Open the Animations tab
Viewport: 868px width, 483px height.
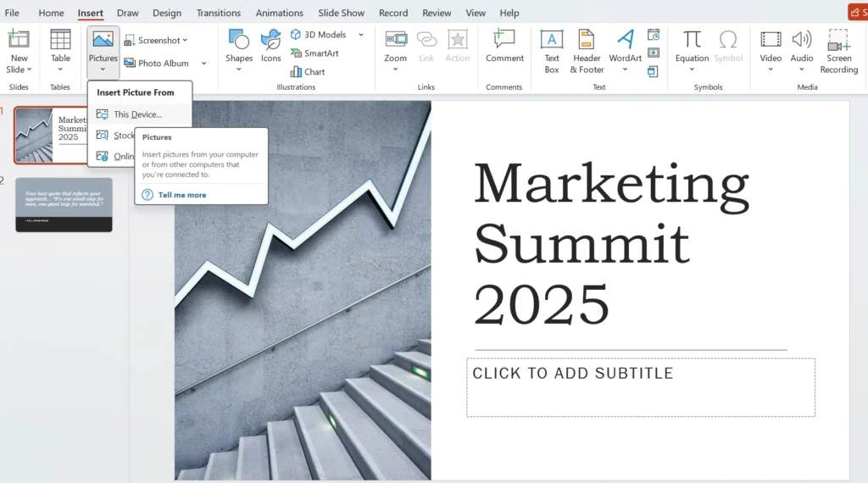(280, 13)
